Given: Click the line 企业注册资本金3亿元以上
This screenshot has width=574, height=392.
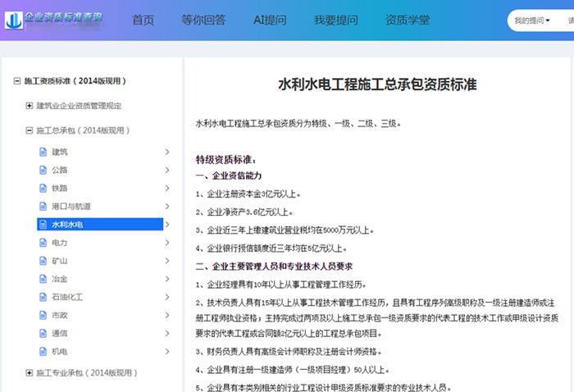Looking at the screenshot, I should (248, 194).
